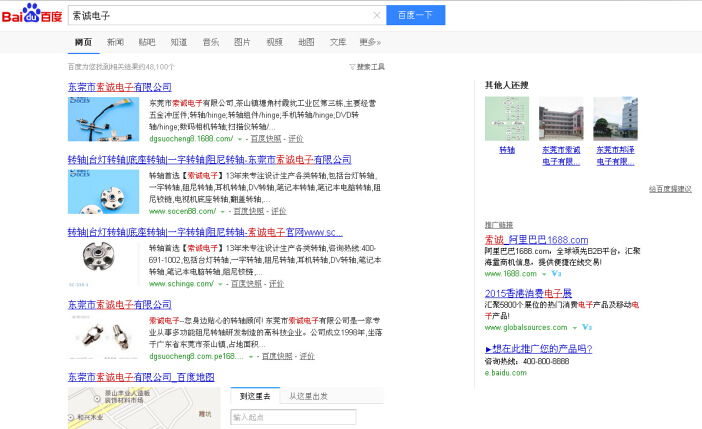
Task: Click 给百度提建议 link
Action: [x=670, y=189]
